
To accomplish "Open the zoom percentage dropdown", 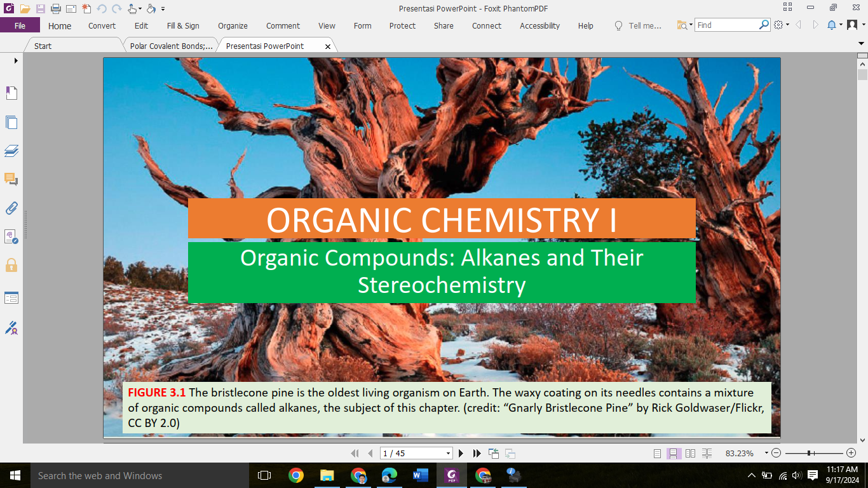I will [766, 454].
